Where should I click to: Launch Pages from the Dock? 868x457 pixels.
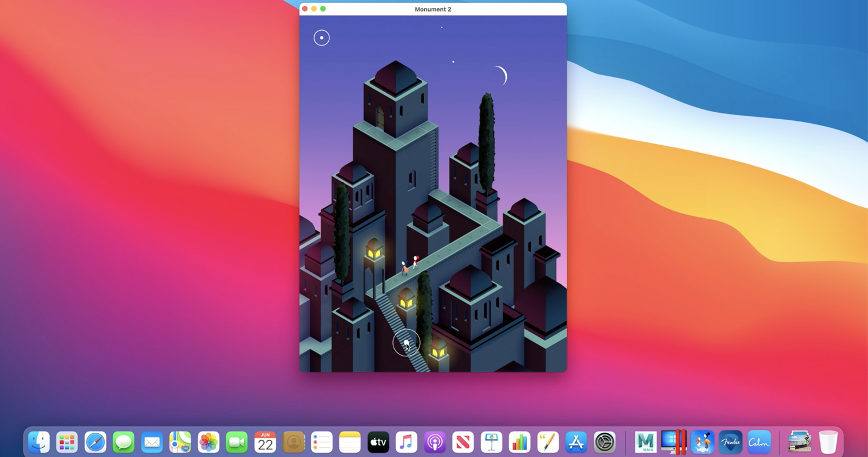pos(548,443)
